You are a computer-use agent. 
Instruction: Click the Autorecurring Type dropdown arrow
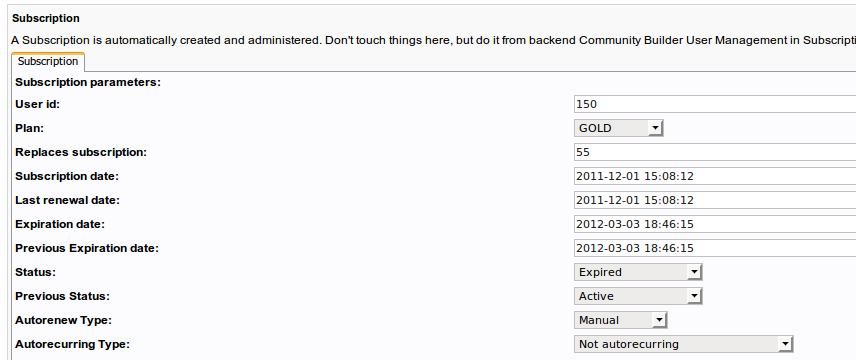tap(785, 344)
